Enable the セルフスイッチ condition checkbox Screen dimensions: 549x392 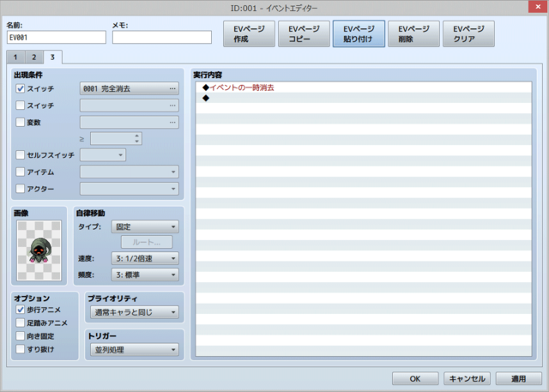pos(21,154)
